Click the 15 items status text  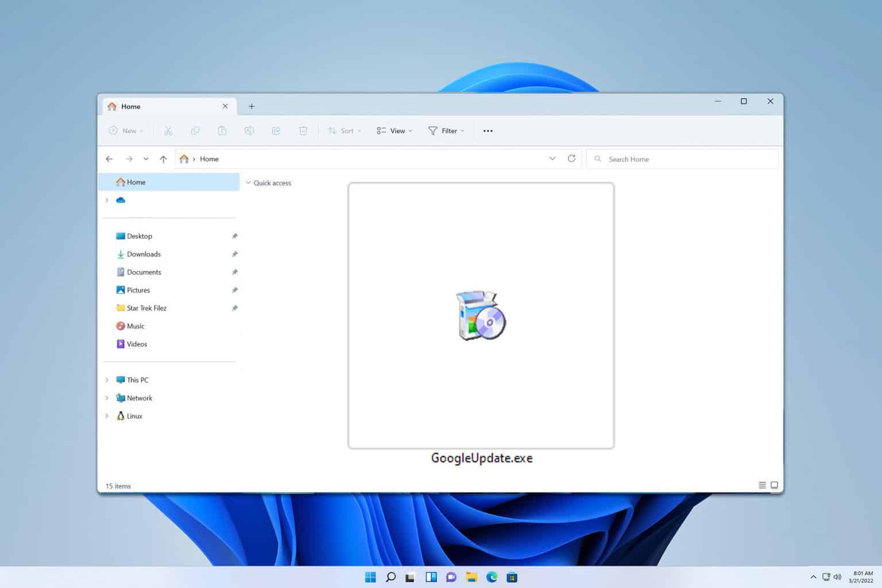(x=118, y=486)
